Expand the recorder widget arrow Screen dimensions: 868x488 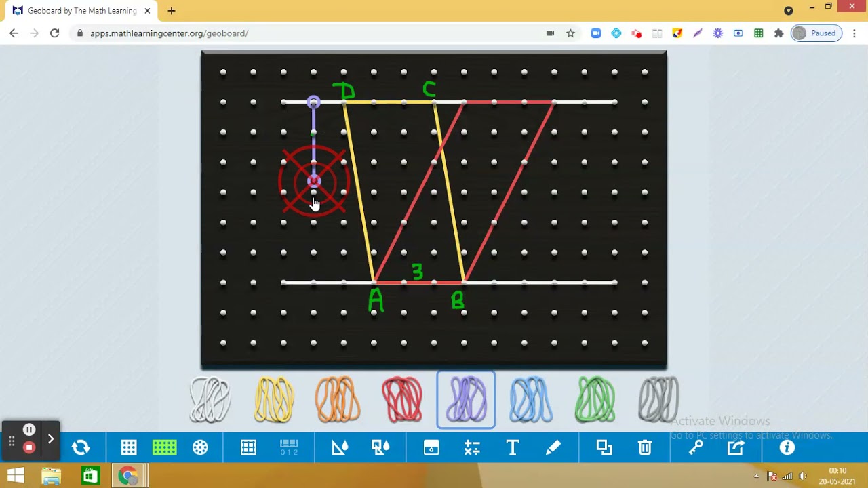51,439
